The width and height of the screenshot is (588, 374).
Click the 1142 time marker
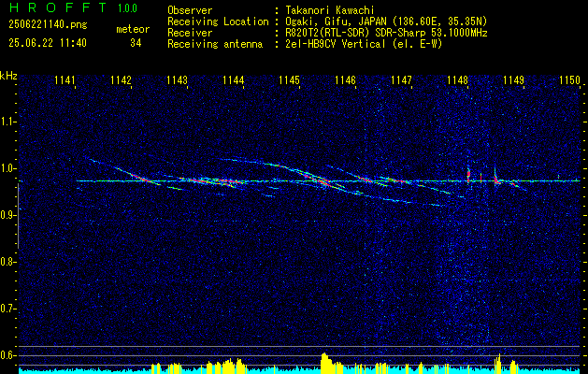(122, 80)
